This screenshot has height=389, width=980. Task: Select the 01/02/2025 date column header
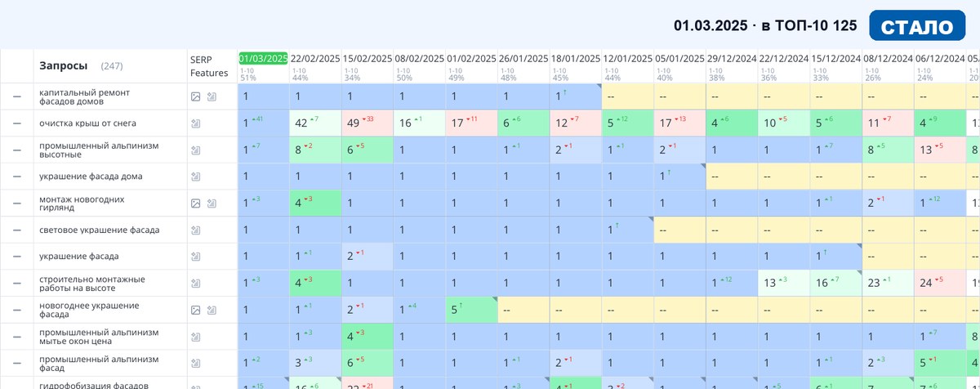pos(472,59)
